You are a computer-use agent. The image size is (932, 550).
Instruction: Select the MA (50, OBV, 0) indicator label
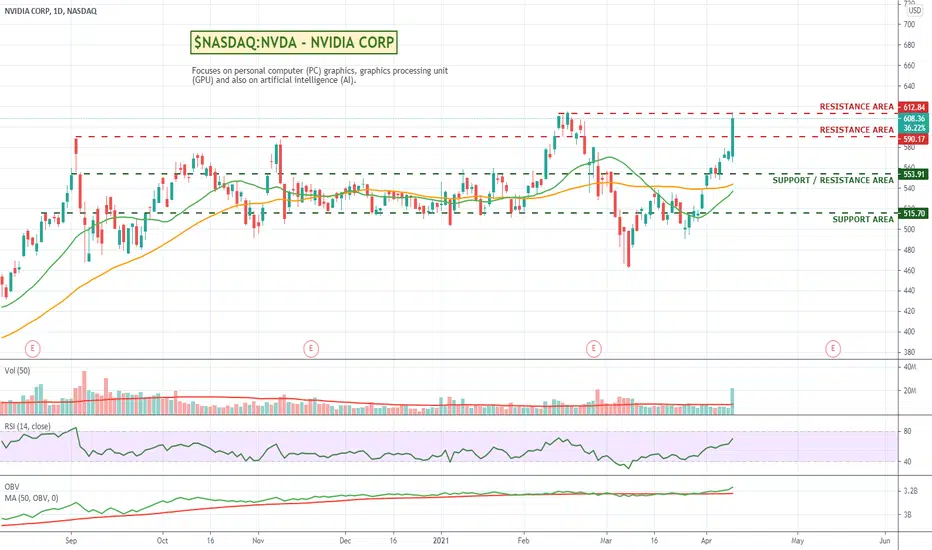point(32,498)
